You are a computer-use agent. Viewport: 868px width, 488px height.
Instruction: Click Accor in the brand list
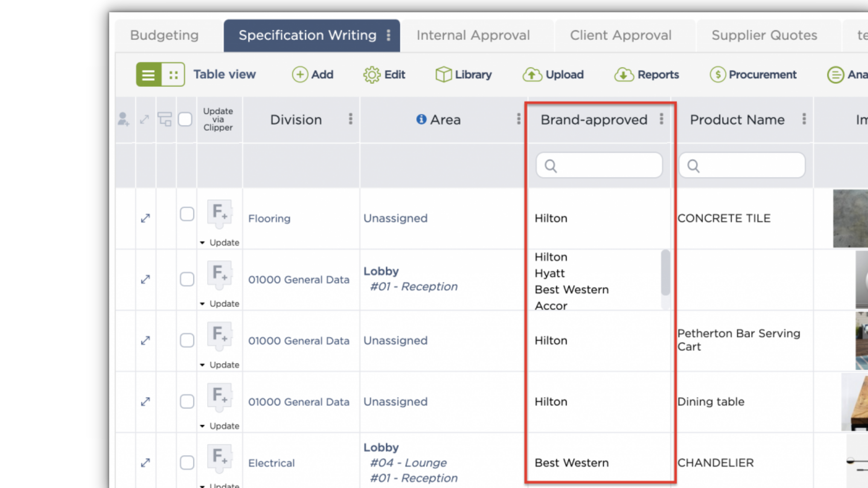tap(551, 306)
